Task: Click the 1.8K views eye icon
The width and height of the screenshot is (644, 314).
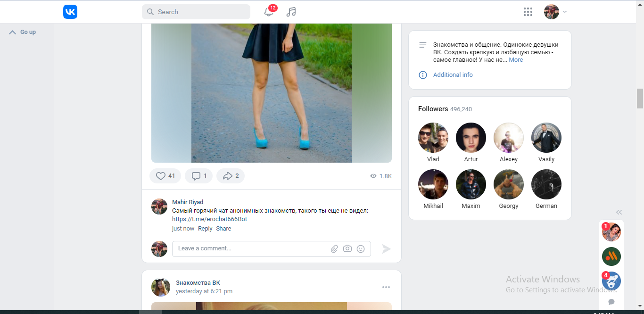Action: 373,176
